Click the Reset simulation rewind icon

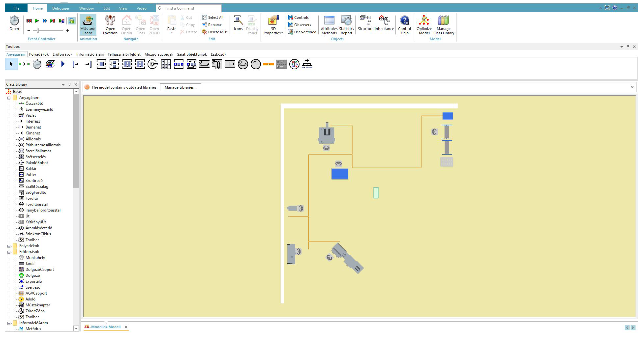point(29,21)
